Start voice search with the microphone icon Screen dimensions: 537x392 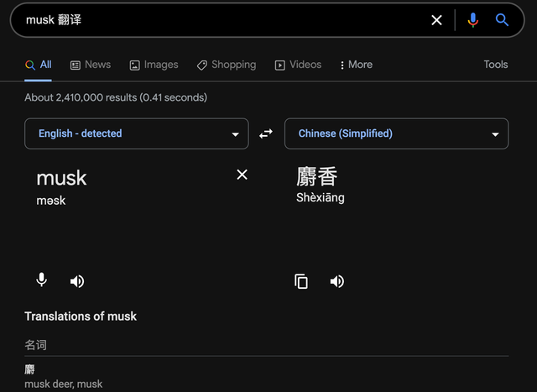tap(473, 20)
